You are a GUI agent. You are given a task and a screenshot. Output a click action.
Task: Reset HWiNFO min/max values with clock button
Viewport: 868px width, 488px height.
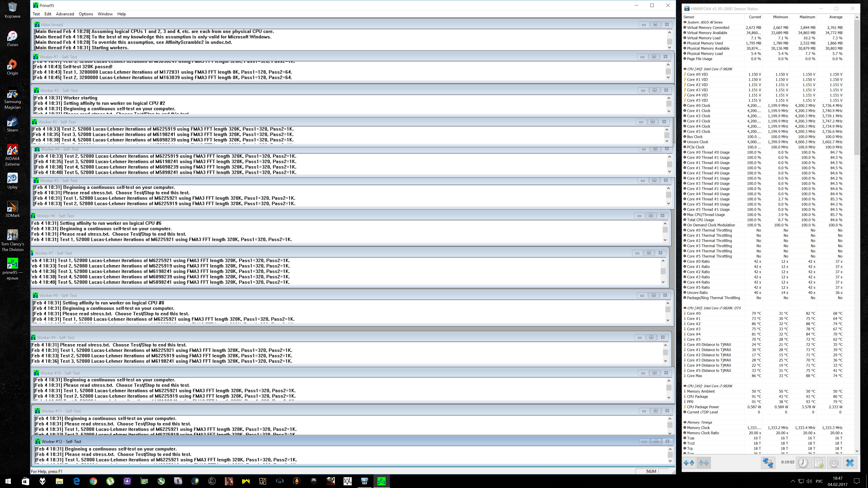[x=803, y=463]
